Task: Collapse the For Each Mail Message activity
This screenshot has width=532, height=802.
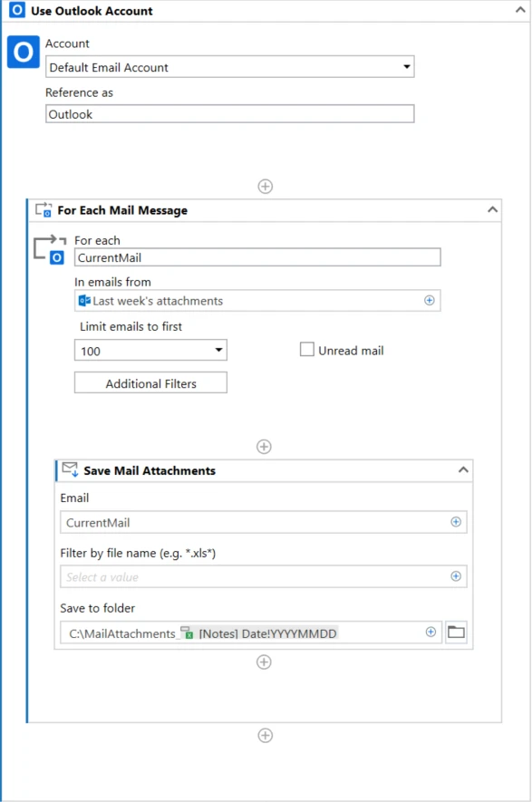Action: 492,209
